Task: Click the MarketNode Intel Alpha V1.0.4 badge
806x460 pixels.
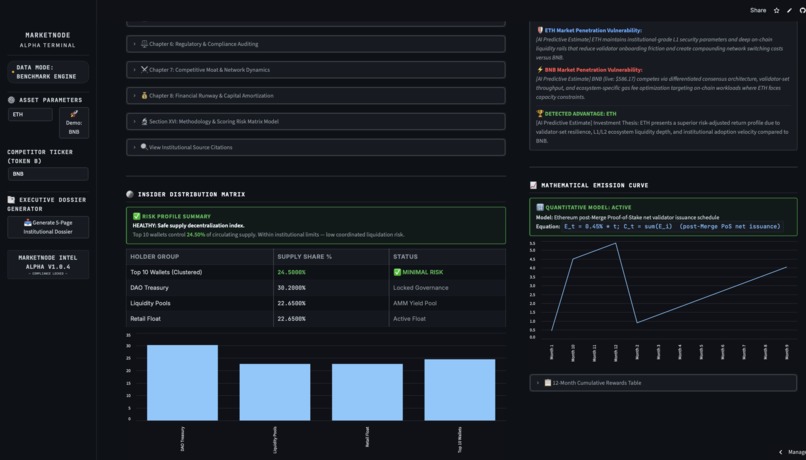Action: point(48,264)
